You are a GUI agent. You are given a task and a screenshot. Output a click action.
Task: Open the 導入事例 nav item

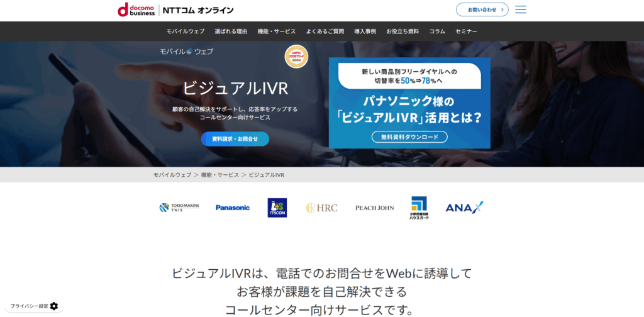click(365, 31)
